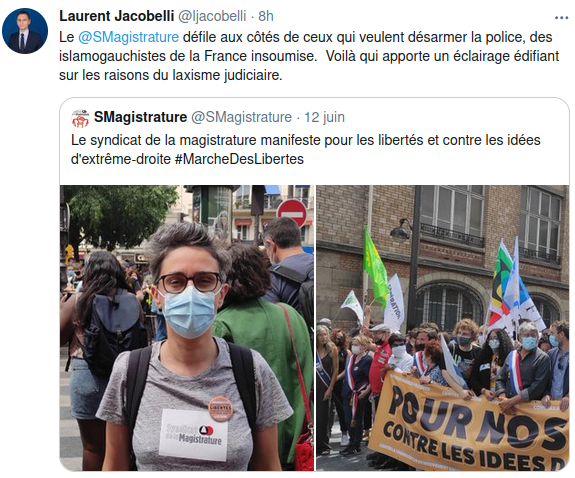575x478 pixels.
Task: Open the right photo of protest banner
Action: point(443,328)
